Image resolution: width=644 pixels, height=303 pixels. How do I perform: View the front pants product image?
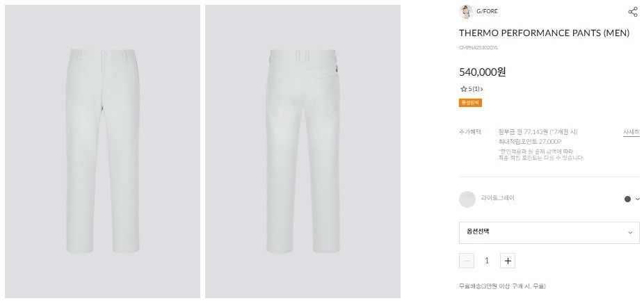click(x=102, y=151)
